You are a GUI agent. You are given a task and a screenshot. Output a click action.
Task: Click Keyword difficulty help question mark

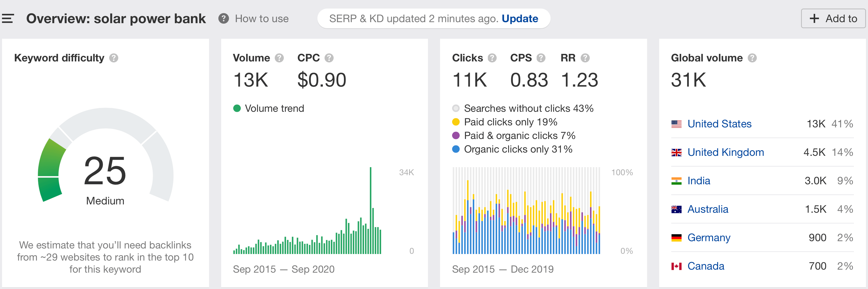coord(114,58)
